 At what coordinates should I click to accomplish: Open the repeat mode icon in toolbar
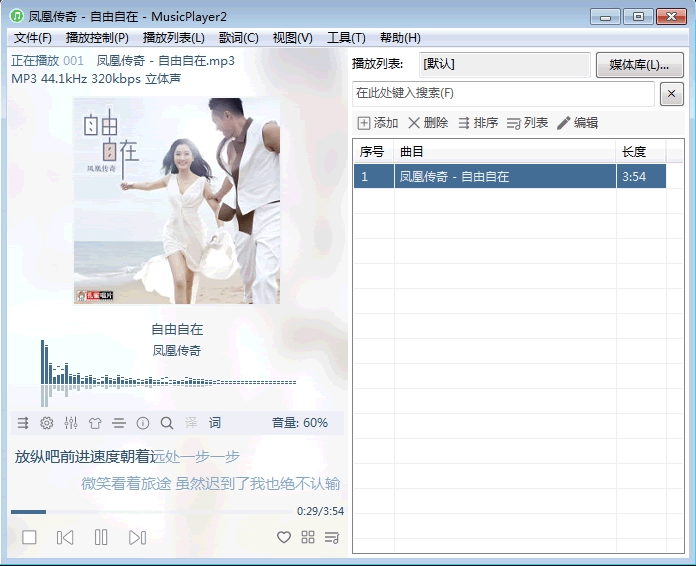pyautogui.click(x=23, y=423)
